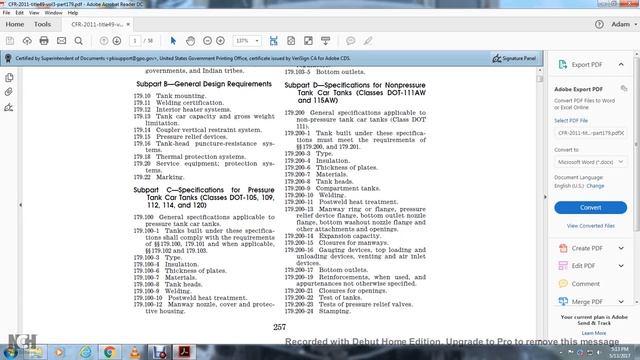The width and height of the screenshot is (640, 360).
Task: Click the upload to cloud icon
Action: [27, 41]
